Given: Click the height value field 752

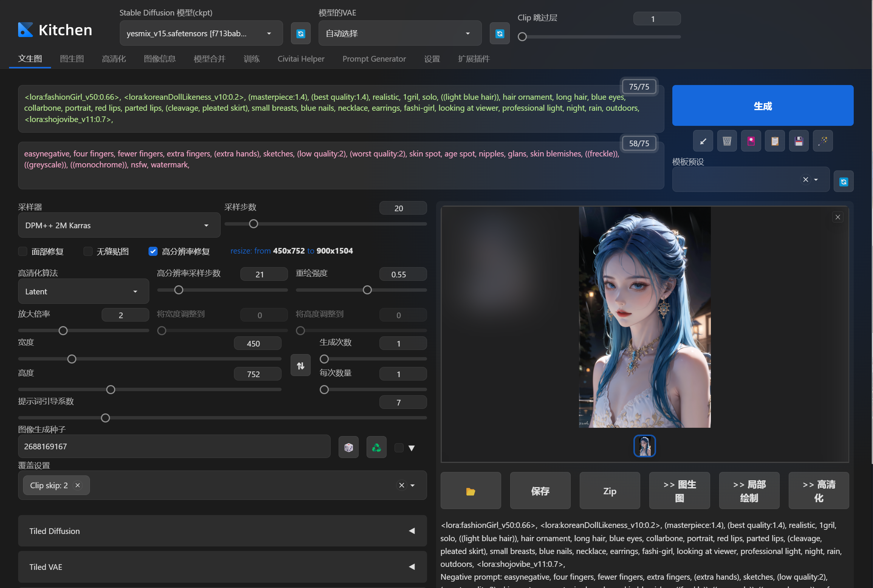Looking at the screenshot, I should (257, 374).
